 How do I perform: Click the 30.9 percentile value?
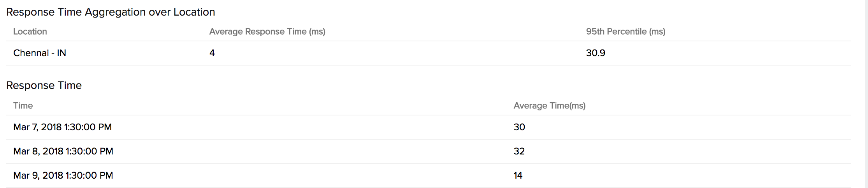(x=596, y=53)
